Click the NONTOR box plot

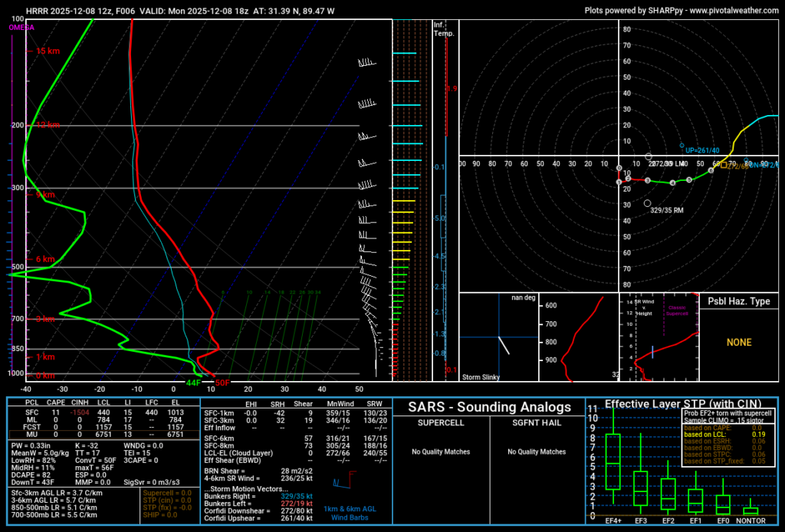pyautogui.click(x=751, y=511)
